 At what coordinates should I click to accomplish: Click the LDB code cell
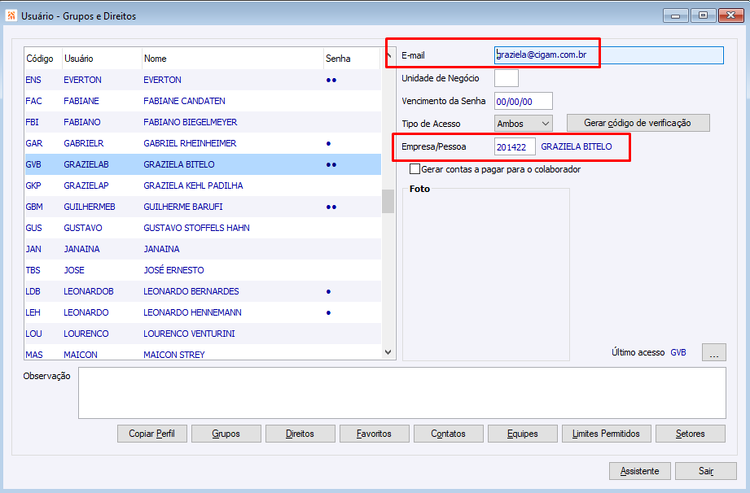[x=33, y=291]
